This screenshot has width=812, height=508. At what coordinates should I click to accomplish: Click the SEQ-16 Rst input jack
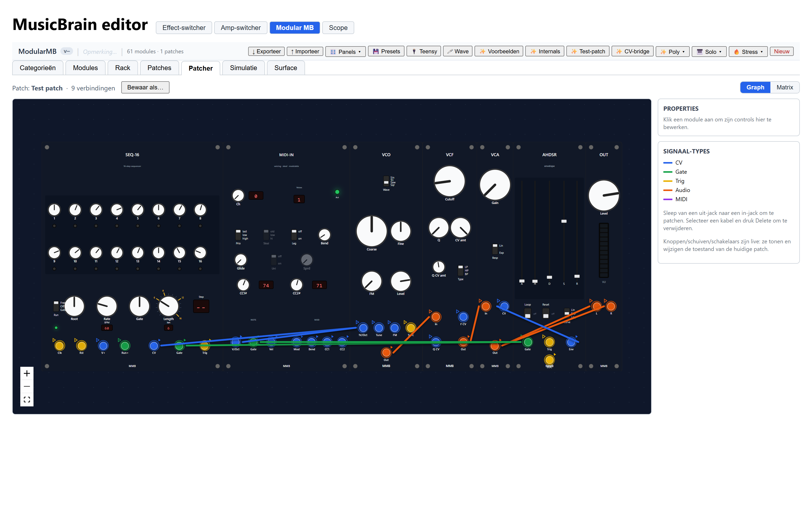(x=81, y=345)
